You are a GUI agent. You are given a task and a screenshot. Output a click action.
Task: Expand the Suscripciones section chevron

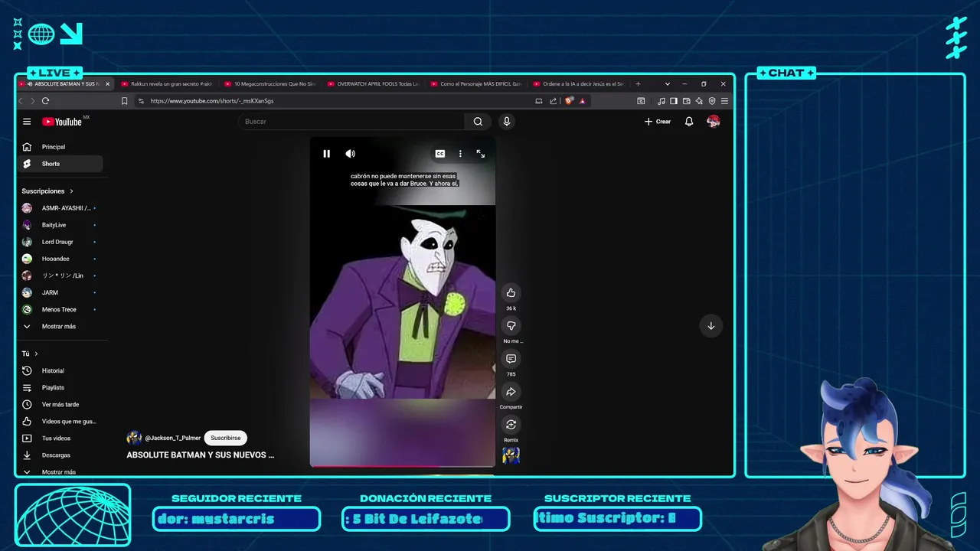pos(72,191)
